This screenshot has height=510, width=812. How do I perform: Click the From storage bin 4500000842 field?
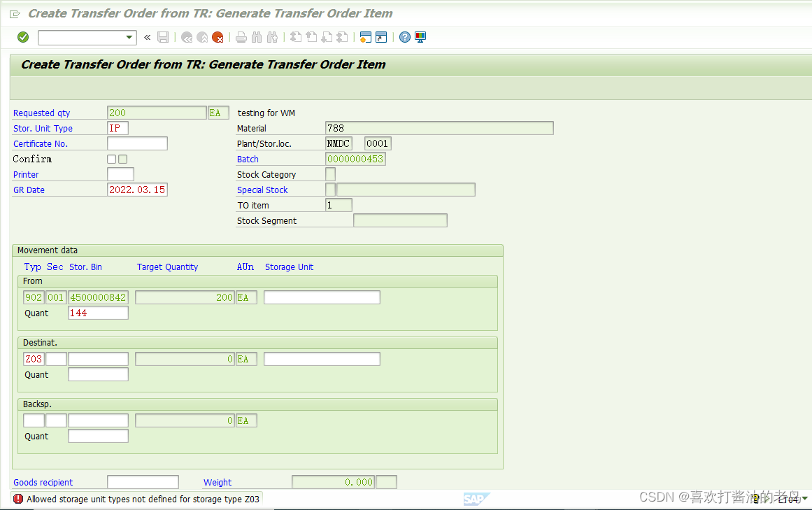tap(98, 297)
